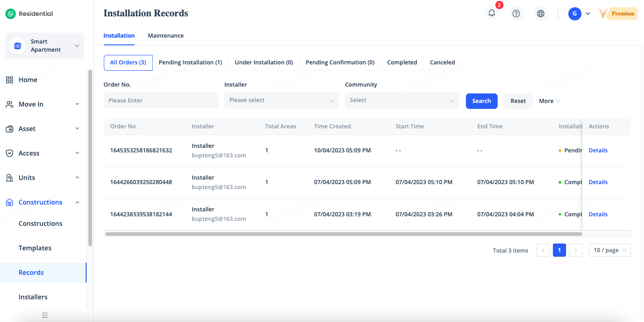
Task: Collapse sidebar using bottom menu icon
Action: (x=45, y=315)
